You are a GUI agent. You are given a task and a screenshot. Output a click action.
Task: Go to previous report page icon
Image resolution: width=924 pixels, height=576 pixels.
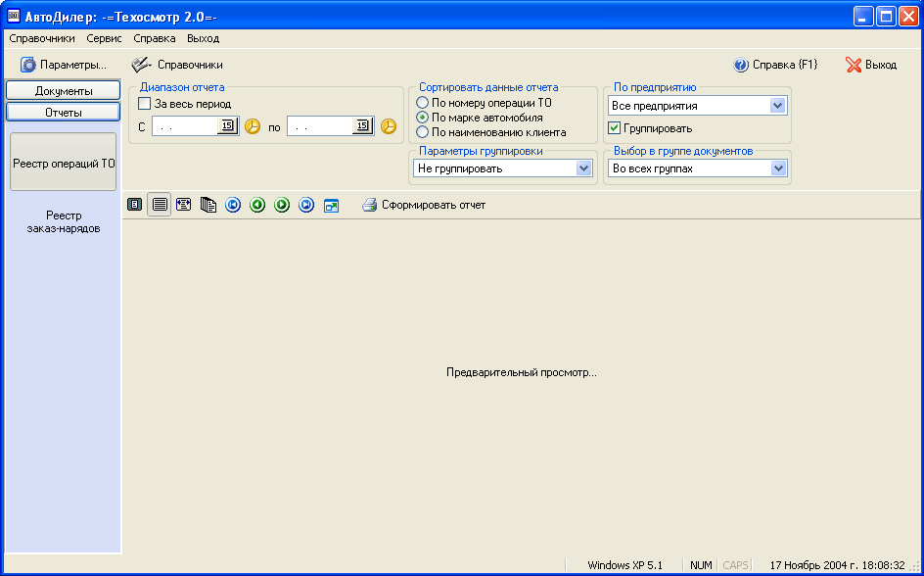[x=257, y=205]
